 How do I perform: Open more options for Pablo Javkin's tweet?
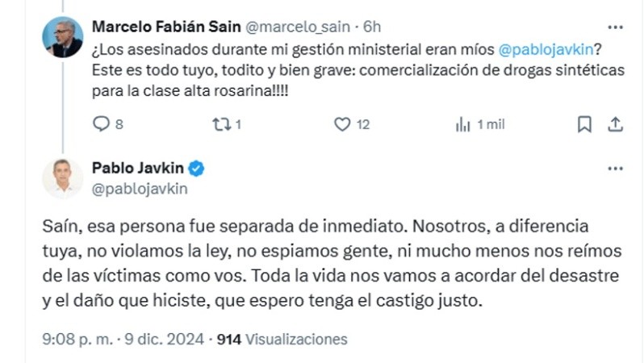[x=615, y=169]
